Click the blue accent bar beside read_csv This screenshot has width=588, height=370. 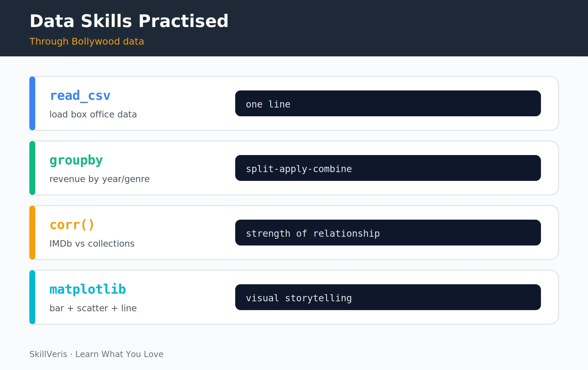click(32, 103)
